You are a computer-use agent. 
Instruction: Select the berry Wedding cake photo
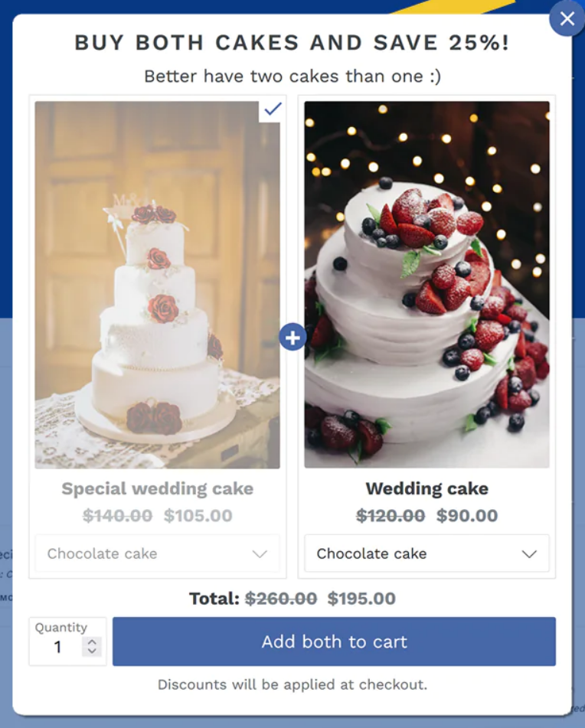426,285
